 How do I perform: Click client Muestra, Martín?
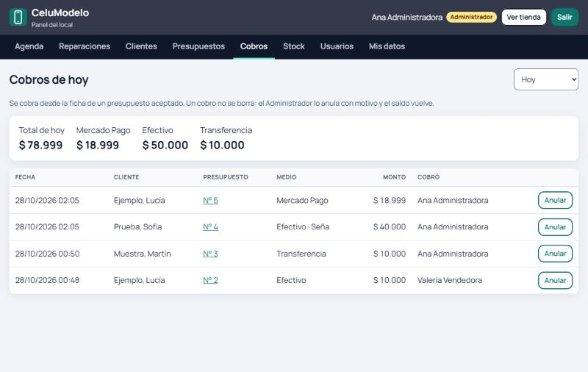[x=142, y=254]
